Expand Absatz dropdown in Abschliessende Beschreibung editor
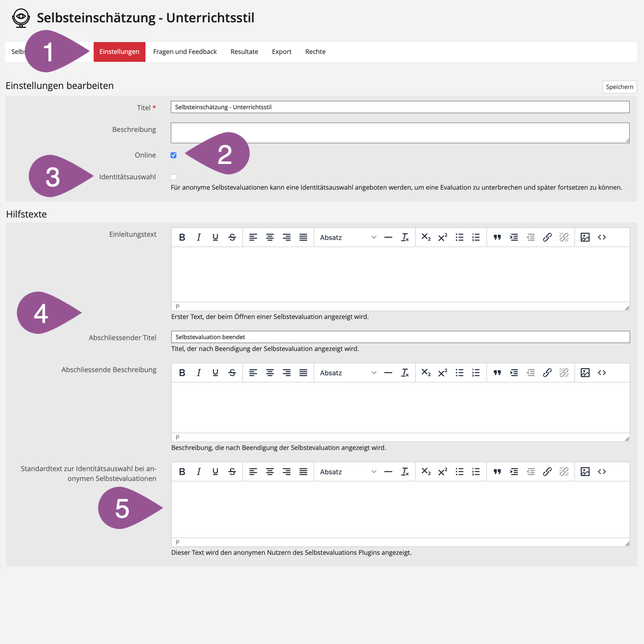 pos(348,373)
